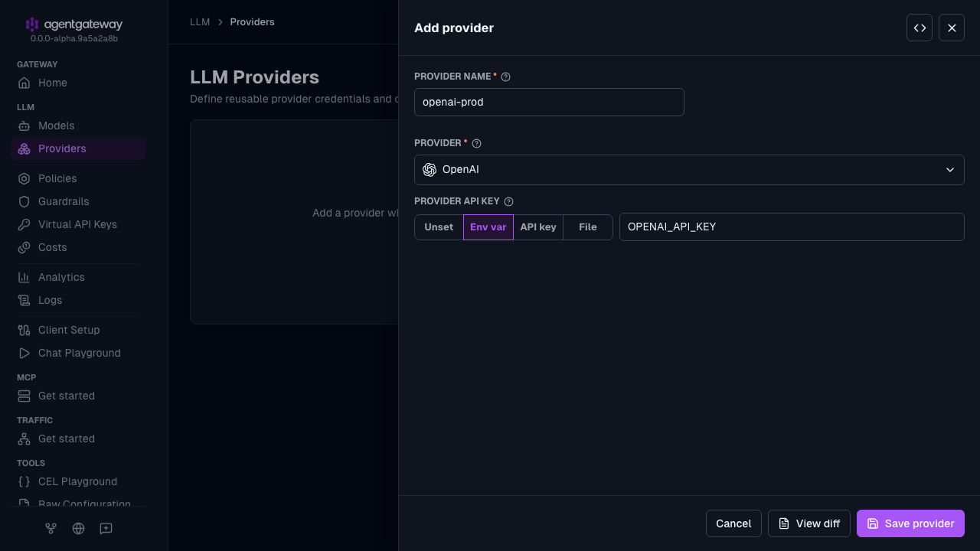Select Providers in the sidebar

click(x=78, y=148)
